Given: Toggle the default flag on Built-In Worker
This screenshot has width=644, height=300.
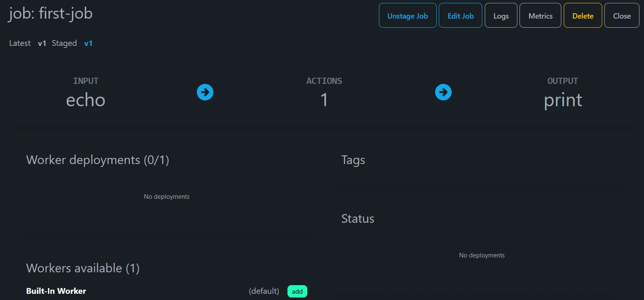Looking at the screenshot, I should (263, 291).
